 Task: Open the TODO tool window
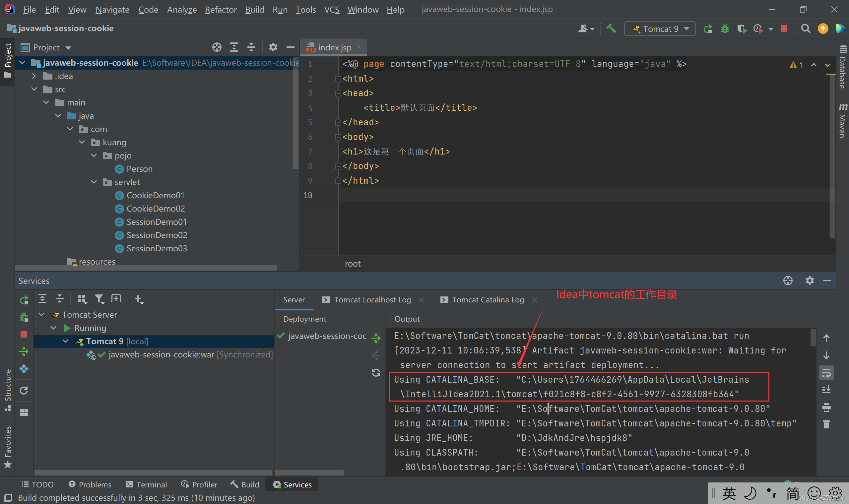38,484
